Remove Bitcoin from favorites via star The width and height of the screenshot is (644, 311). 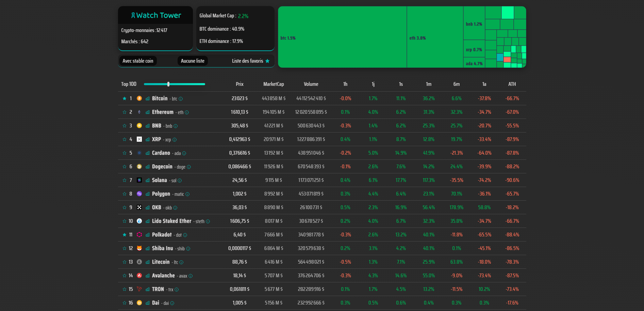click(125, 98)
